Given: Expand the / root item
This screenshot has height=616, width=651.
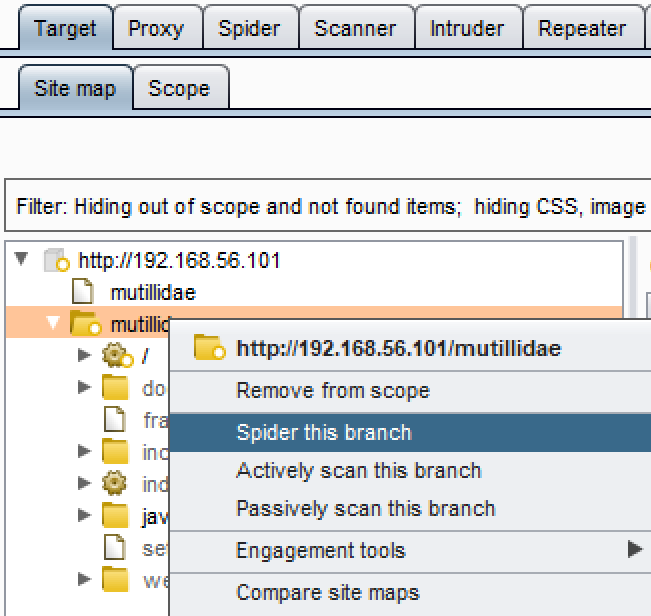Looking at the screenshot, I should click(85, 355).
